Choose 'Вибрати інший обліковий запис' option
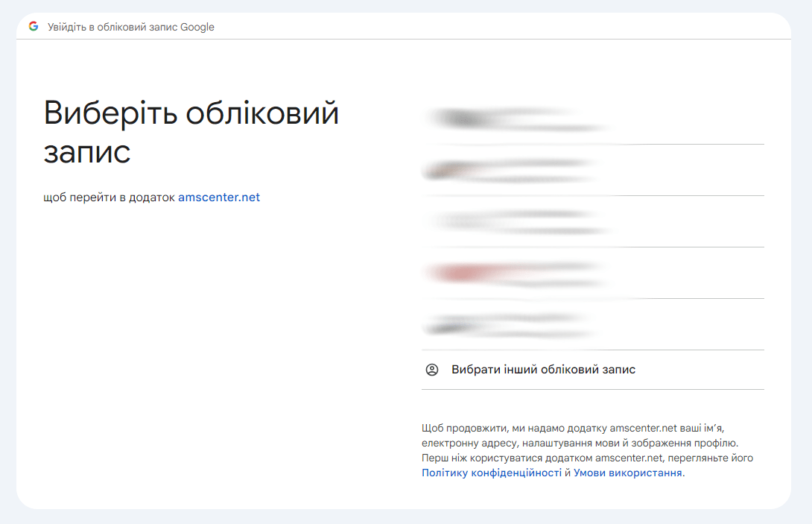 (542, 370)
